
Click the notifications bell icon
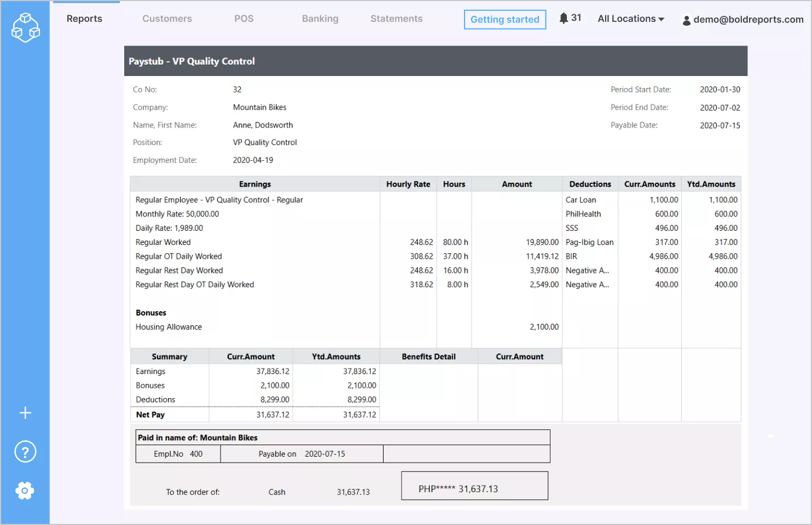563,18
